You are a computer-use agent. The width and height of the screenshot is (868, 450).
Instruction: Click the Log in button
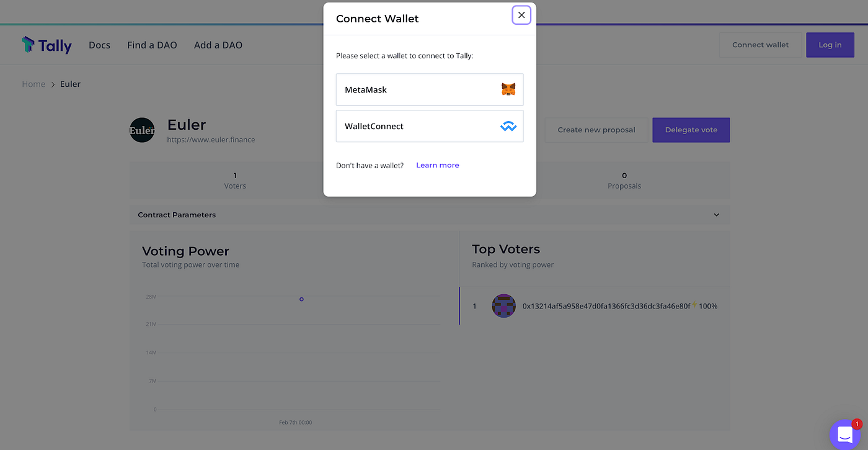point(830,45)
